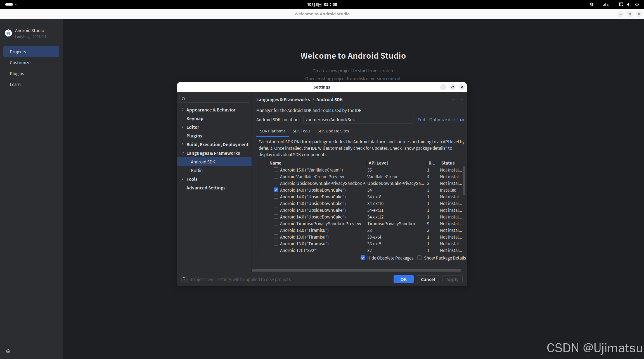
Task: Click the power icon in top bar
Action: coord(637,4)
